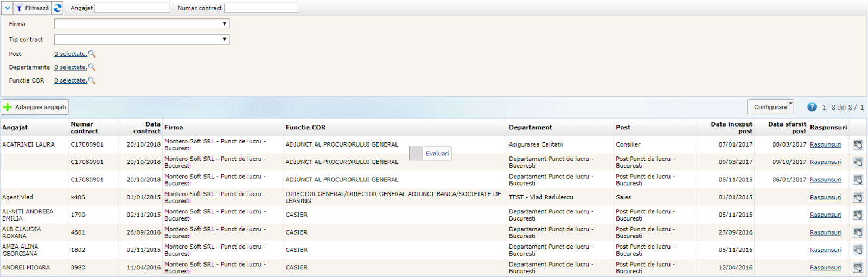Expand the Tip contract dropdown
This screenshot has height=277, width=868.
point(142,39)
